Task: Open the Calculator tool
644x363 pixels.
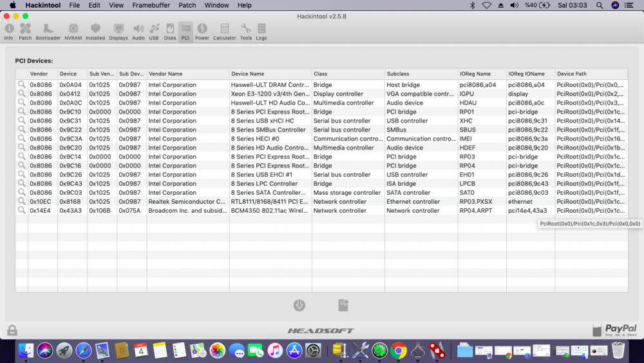Action: 224,31
